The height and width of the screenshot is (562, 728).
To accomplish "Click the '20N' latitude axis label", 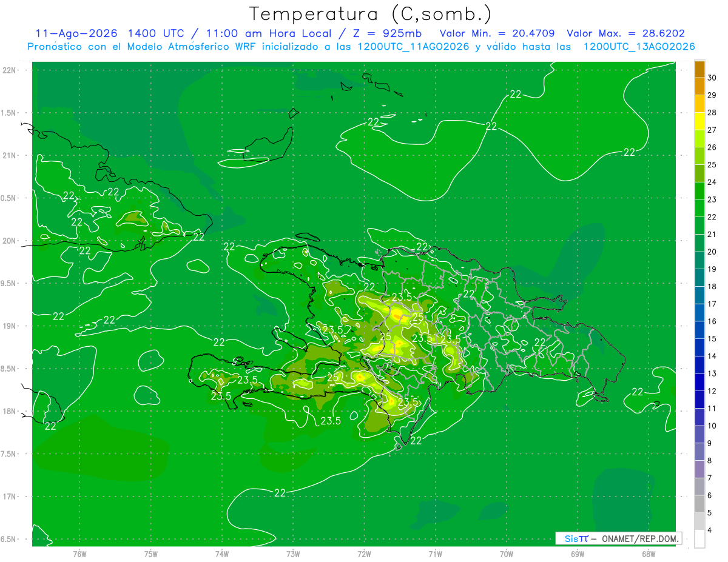I will tap(9, 241).
